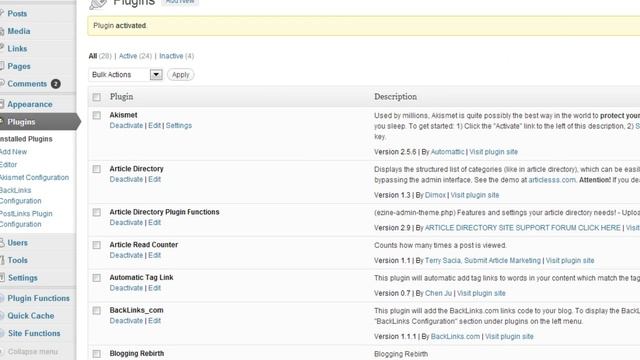Click the Plugins page header icon
This screenshot has height=360, width=640.
98,4
